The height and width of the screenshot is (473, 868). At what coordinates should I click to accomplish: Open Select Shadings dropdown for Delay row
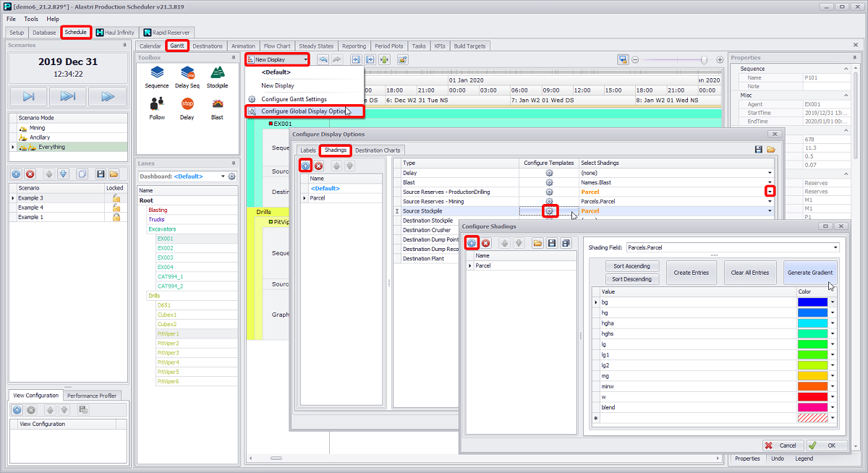click(770, 174)
